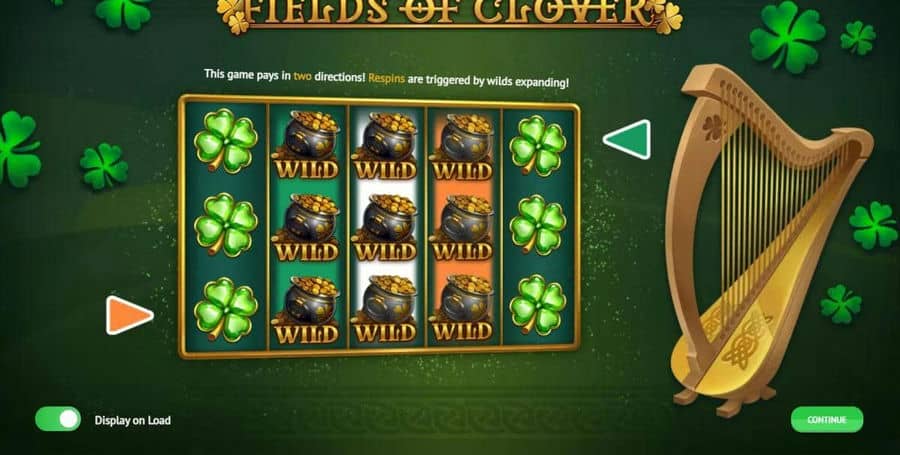Click the 'Display on Load' label text
This screenshot has height=455, width=900.
(133, 420)
